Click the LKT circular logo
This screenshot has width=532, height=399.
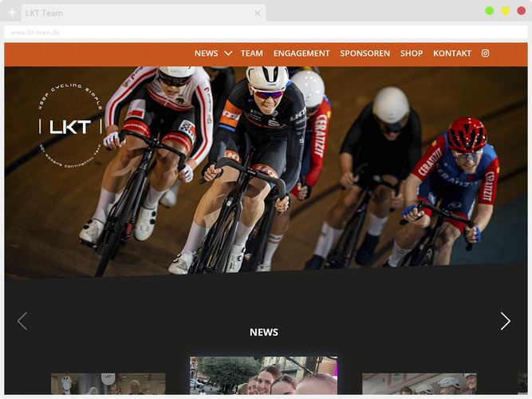[x=70, y=126]
